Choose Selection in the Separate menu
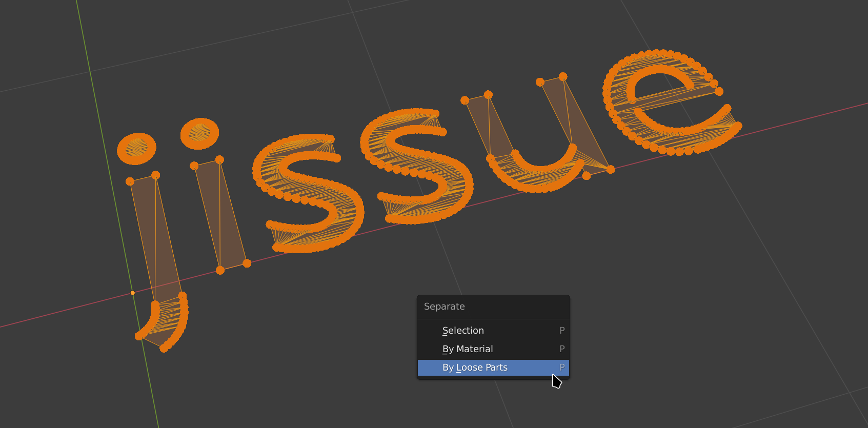 493,331
